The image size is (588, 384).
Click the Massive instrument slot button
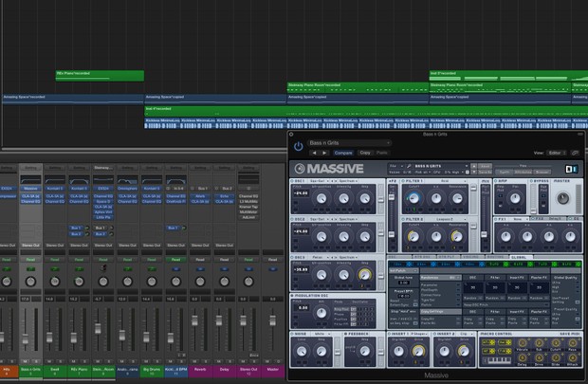[30, 189]
